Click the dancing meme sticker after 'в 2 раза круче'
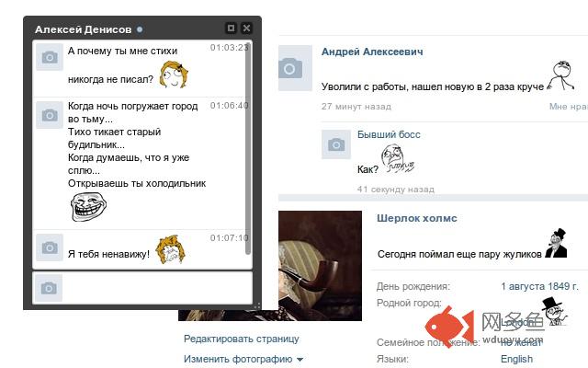The width and height of the screenshot is (588, 368). (560, 75)
